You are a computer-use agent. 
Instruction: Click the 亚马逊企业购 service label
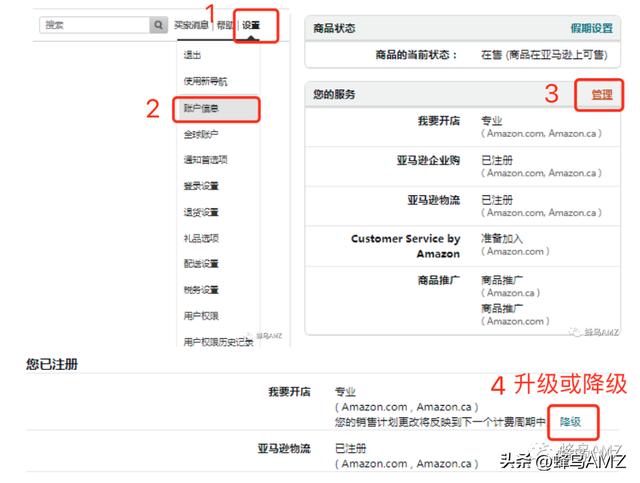(x=428, y=160)
